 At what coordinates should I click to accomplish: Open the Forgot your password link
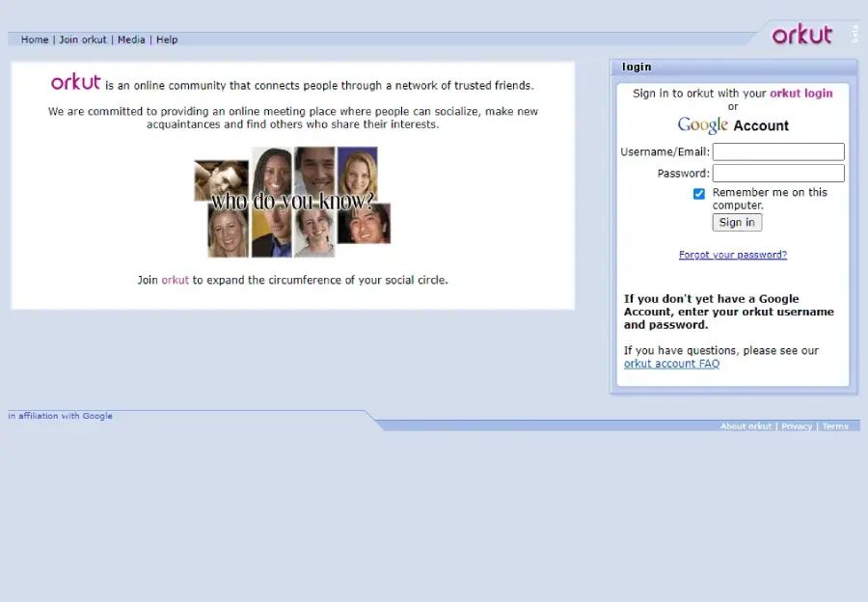(x=733, y=255)
